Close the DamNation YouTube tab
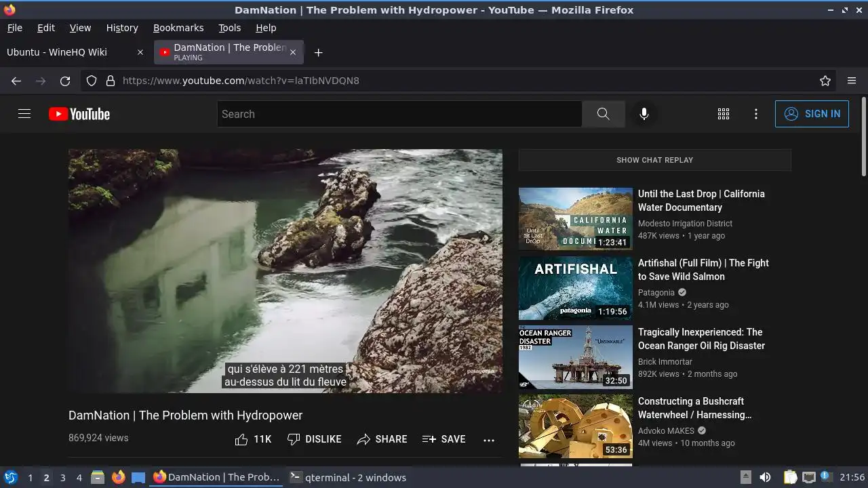 pos(293,52)
